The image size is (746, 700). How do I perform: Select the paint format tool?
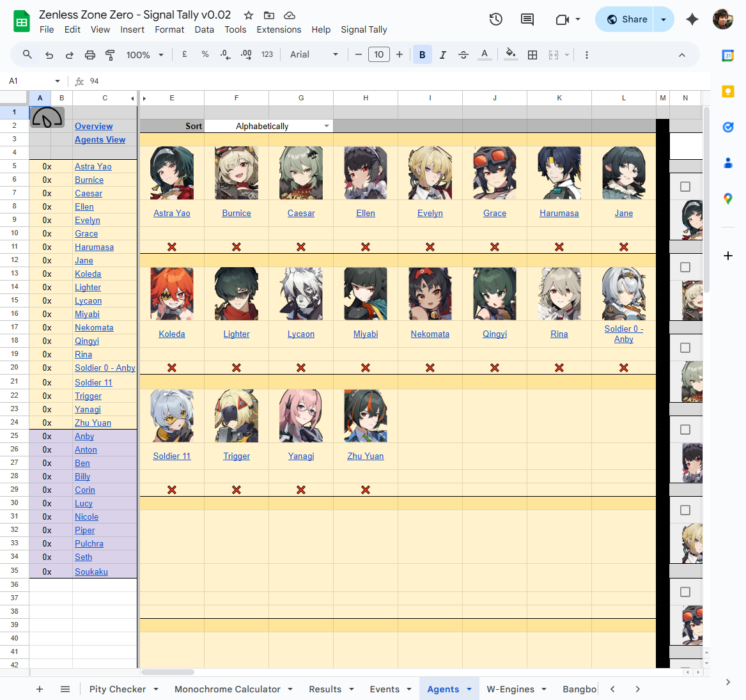[x=110, y=55]
